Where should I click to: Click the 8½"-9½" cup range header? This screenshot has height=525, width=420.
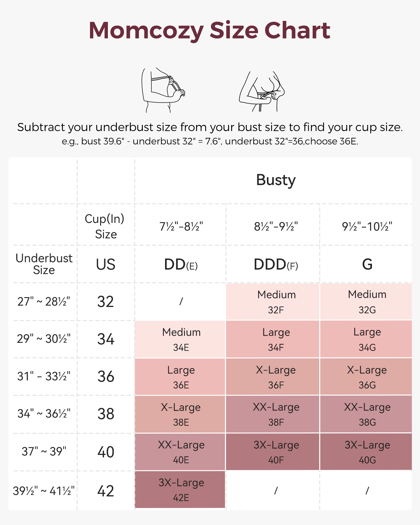point(276,227)
